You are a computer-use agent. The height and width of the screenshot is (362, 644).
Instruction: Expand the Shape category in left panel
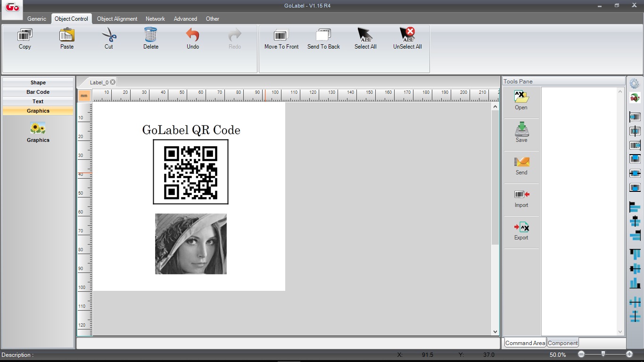tap(38, 82)
